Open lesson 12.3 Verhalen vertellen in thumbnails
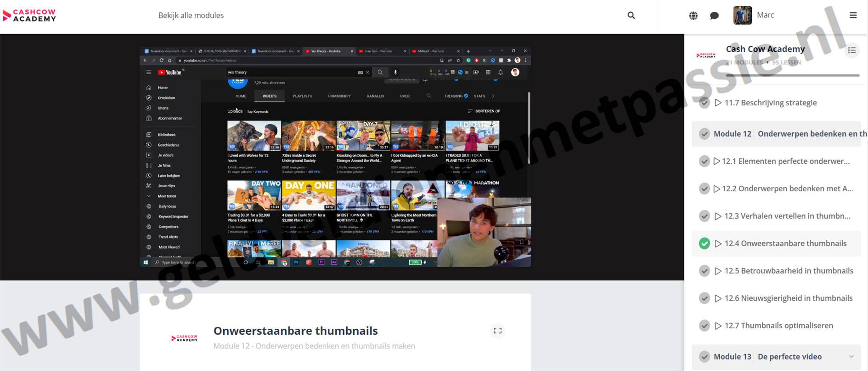This screenshot has height=371, width=868. pyautogui.click(x=787, y=216)
